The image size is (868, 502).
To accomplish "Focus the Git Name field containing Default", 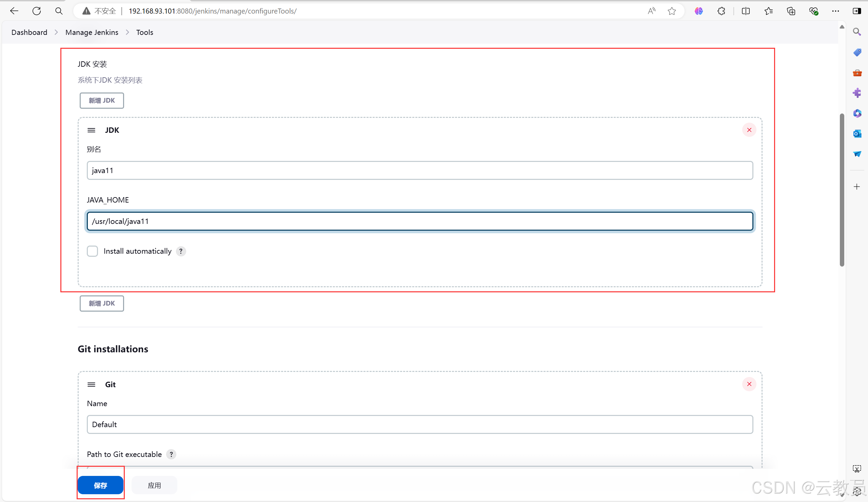I will point(420,424).
